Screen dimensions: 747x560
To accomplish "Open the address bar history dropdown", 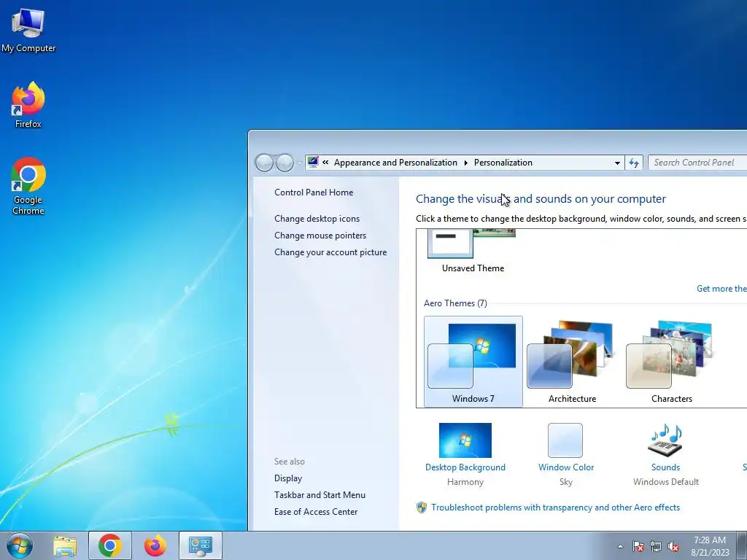I will tap(617, 163).
